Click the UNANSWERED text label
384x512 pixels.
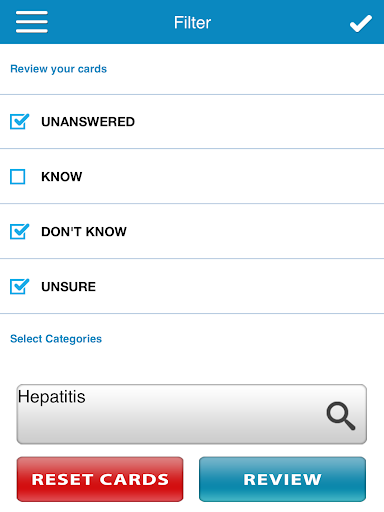click(x=88, y=122)
